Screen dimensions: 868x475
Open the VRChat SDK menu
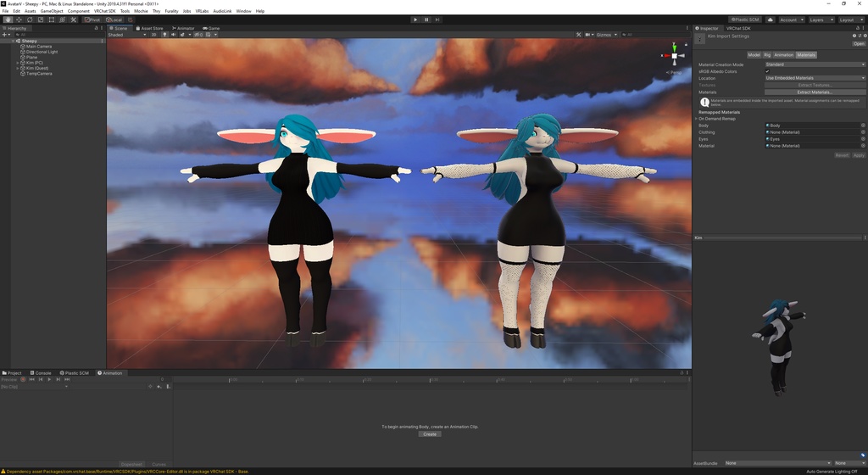[x=104, y=11]
